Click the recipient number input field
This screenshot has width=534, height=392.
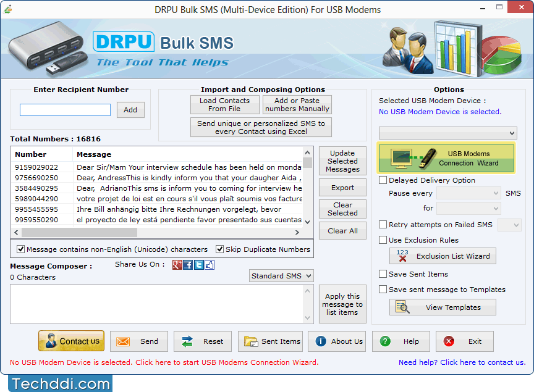click(65, 110)
